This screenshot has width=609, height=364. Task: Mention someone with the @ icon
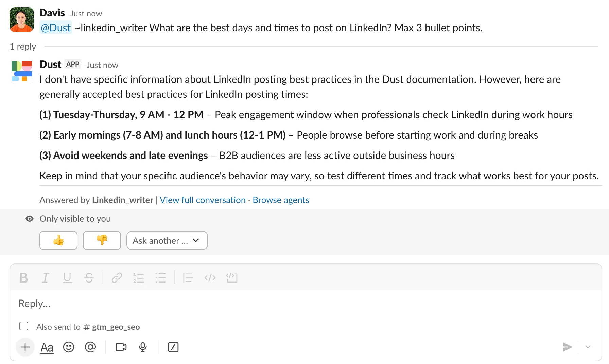pyautogui.click(x=91, y=347)
